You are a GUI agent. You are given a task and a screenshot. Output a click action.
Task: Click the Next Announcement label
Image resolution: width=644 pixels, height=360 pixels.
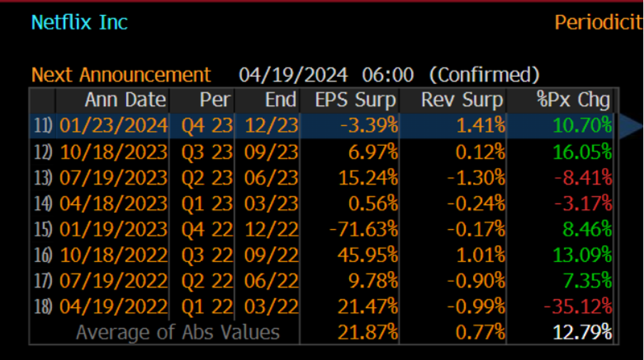coord(121,75)
